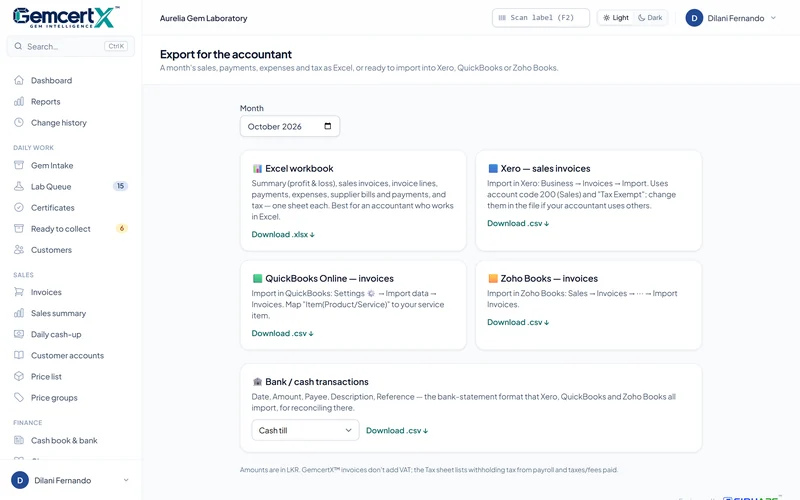Click the Excel workbook chart icon
800x500 pixels.
(257, 168)
